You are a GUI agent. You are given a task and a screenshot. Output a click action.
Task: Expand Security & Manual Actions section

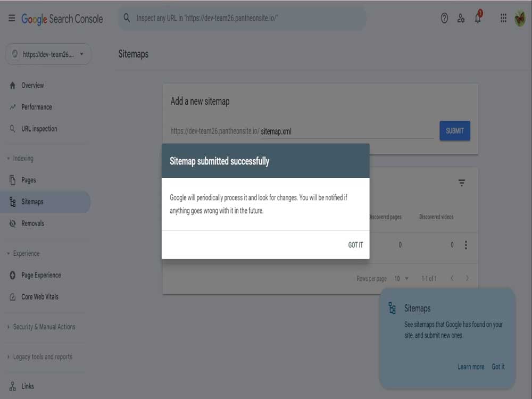tap(41, 327)
